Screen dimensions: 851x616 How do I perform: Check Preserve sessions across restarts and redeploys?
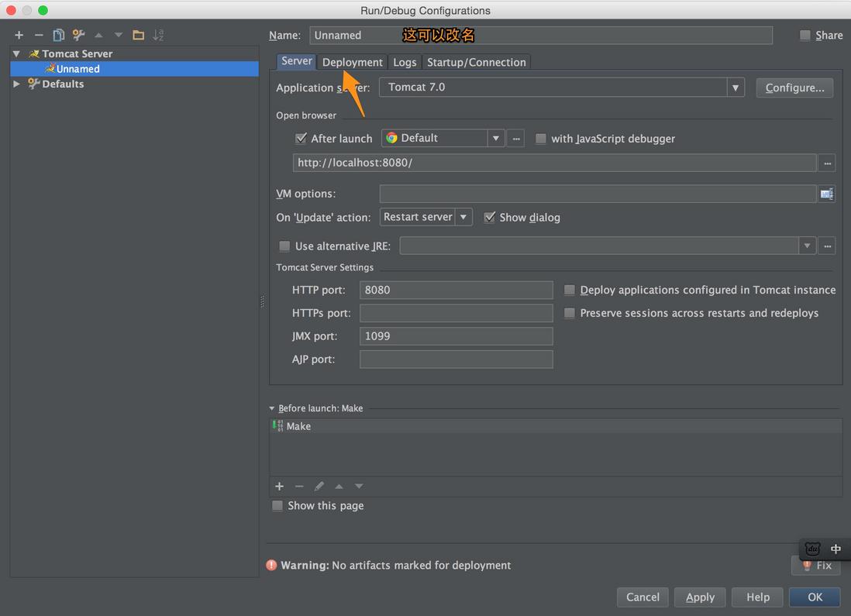pyautogui.click(x=570, y=313)
